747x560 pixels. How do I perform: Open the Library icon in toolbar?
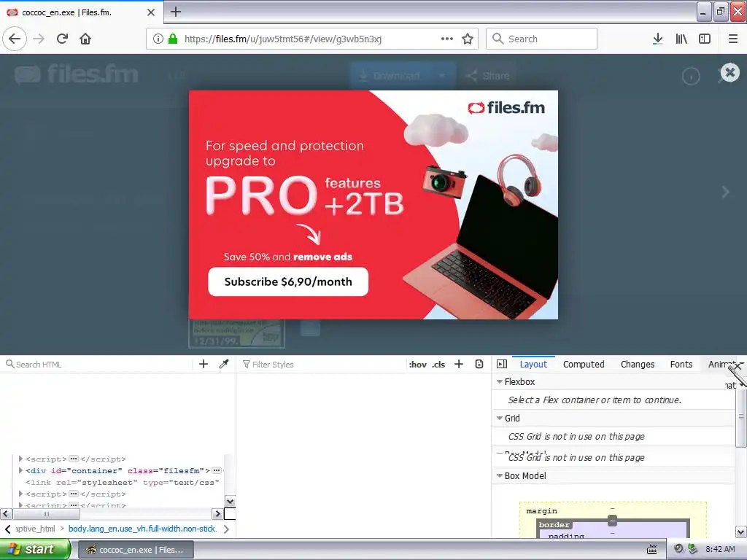click(681, 39)
